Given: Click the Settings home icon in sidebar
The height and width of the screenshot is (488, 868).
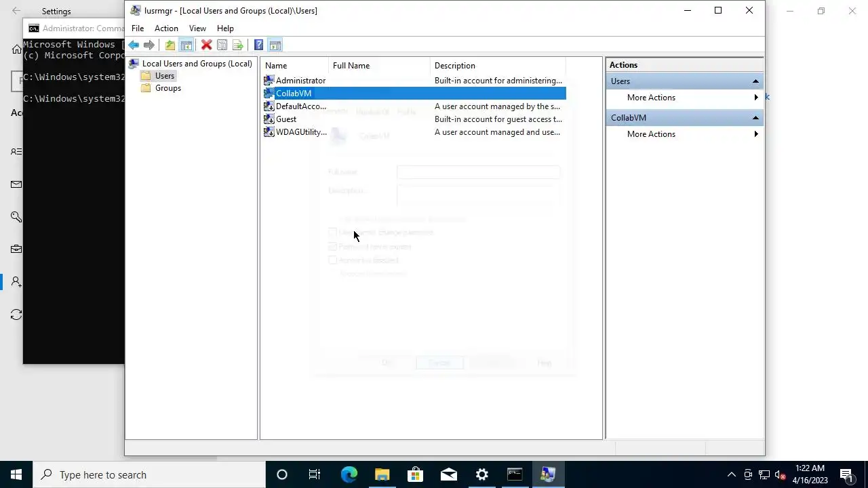Looking at the screenshot, I should 17,49.
